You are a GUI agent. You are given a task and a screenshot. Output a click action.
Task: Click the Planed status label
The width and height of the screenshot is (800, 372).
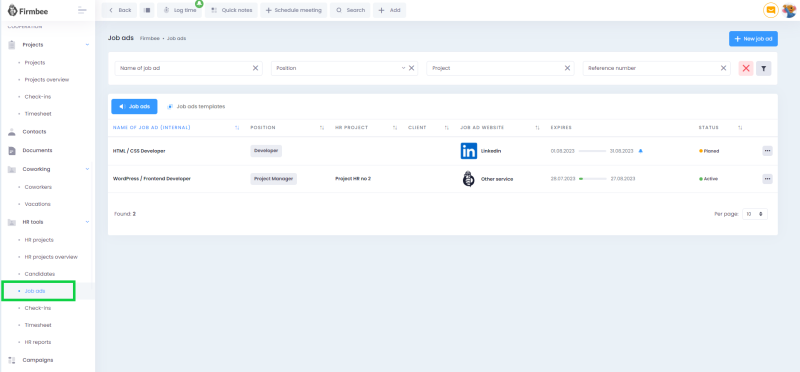pos(709,151)
